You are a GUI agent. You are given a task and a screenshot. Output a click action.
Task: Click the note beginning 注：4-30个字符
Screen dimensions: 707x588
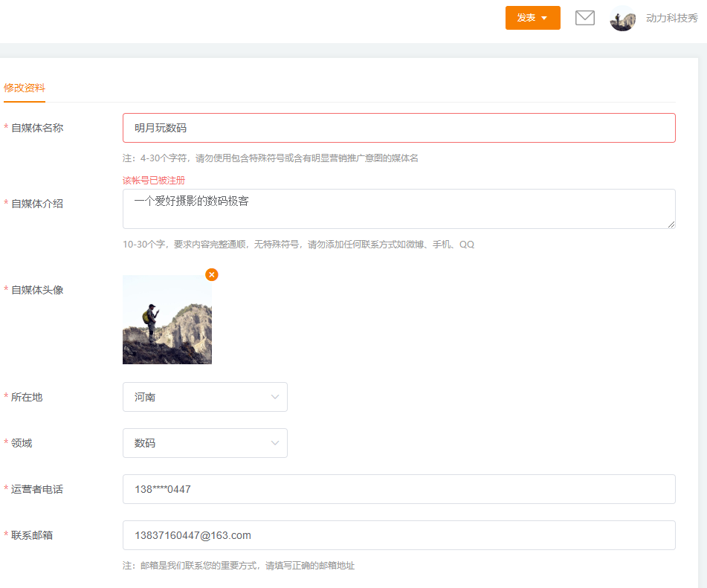pos(271,158)
